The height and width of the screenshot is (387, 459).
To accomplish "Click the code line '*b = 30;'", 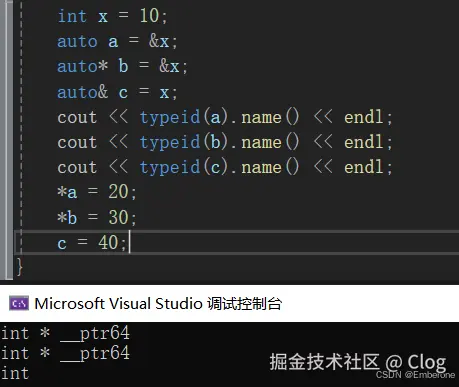I will [x=97, y=217].
